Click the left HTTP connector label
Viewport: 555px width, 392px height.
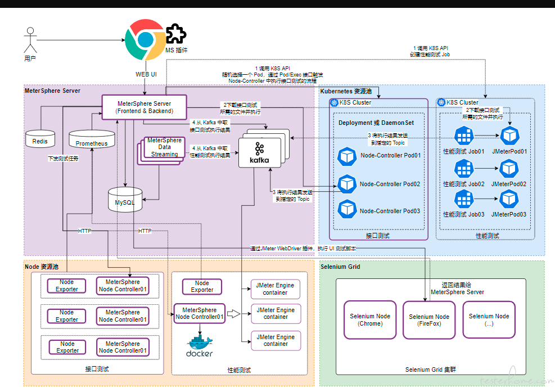(x=84, y=231)
